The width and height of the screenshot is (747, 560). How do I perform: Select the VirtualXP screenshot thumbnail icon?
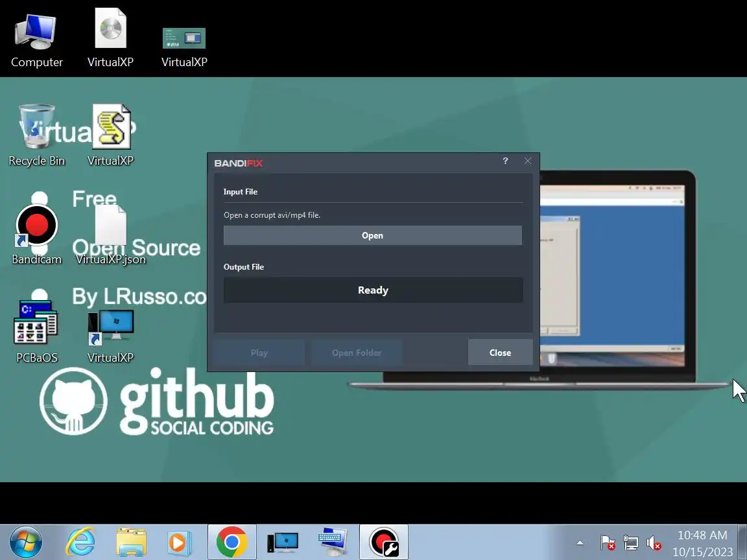click(184, 47)
